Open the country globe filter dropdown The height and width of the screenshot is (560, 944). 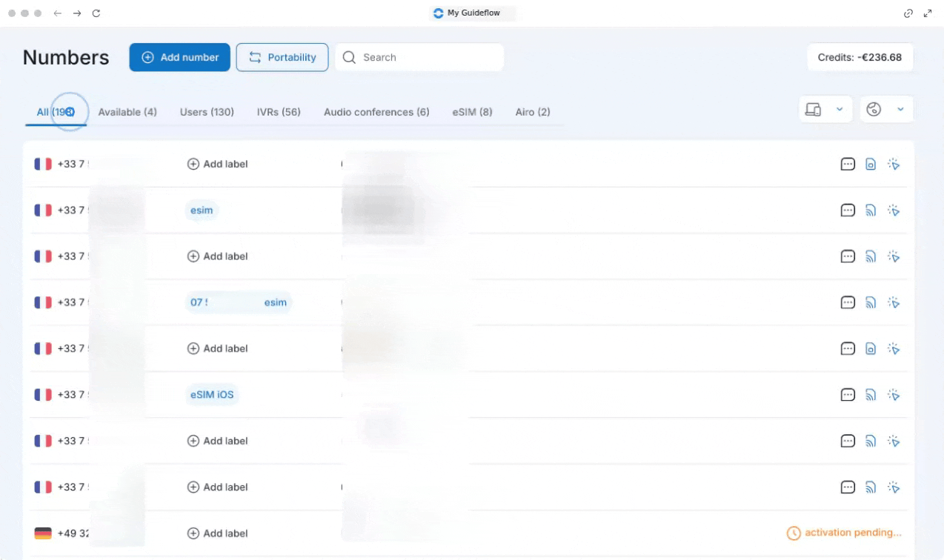886,110
